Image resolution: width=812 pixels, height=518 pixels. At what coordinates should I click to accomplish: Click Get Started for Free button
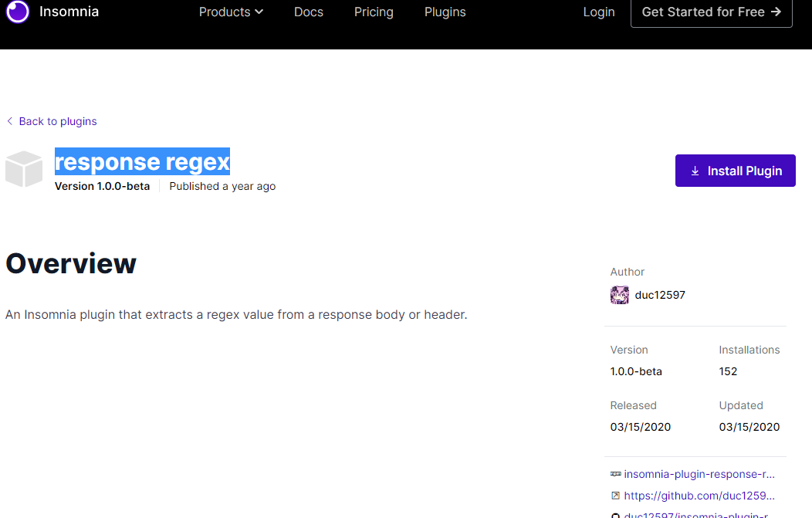pyautogui.click(x=711, y=12)
